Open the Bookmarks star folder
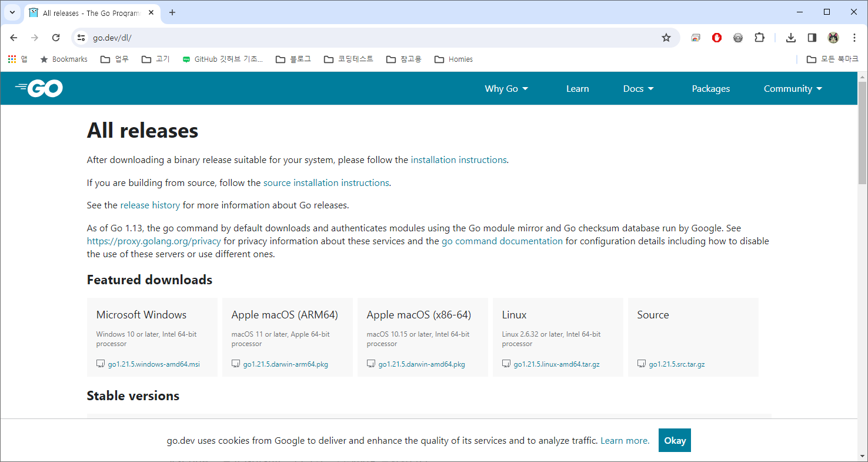868x462 pixels. (x=64, y=59)
